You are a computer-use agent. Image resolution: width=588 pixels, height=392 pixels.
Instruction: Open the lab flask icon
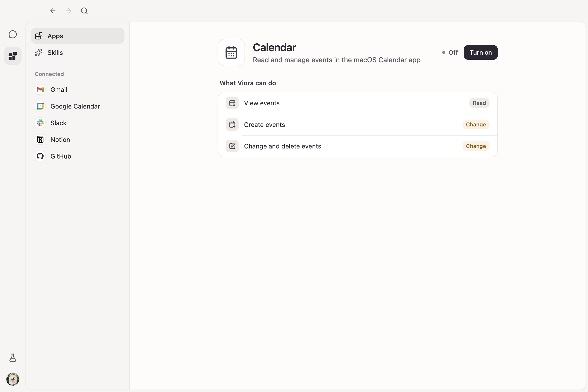tap(13, 358)
